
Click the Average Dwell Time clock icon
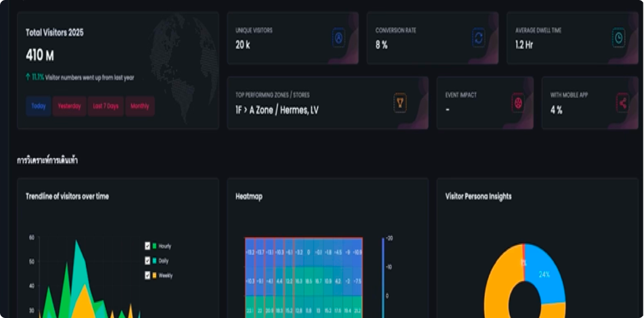point(619,38)
